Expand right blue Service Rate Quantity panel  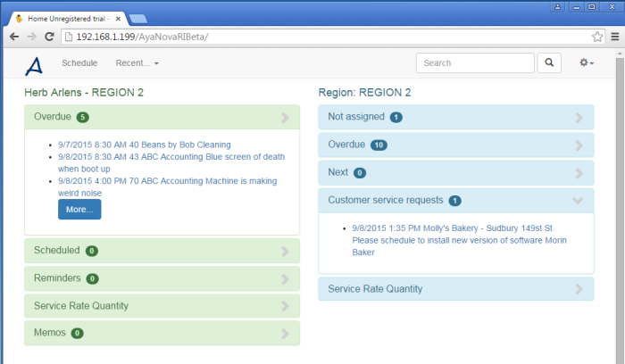tap(456, 289)
